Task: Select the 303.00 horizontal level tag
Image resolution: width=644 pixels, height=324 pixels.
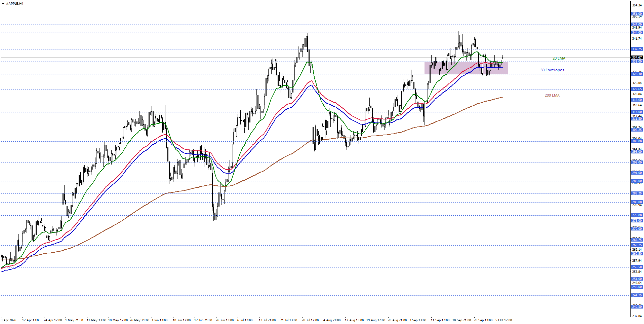Action: click(637, 141)
